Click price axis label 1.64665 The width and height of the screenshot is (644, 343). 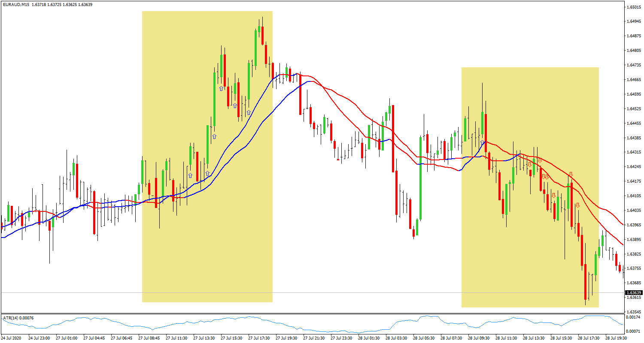click(x=633, y=80)
